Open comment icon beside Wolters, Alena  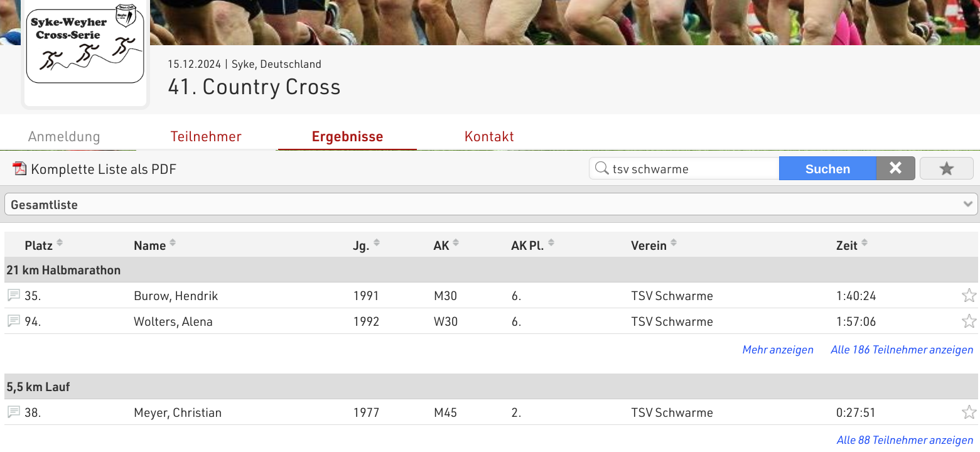(x=13, y=321)
